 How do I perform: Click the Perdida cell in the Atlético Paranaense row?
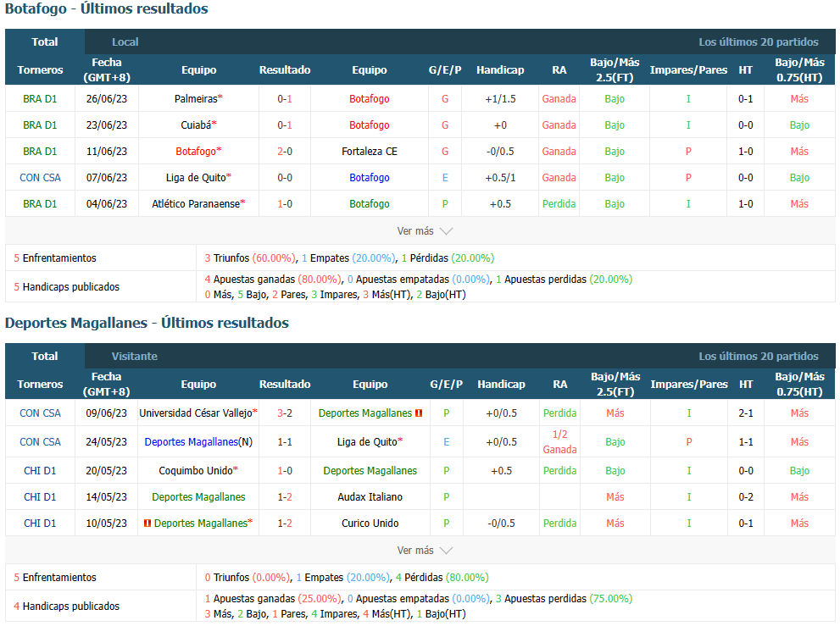tap(559, 203)
